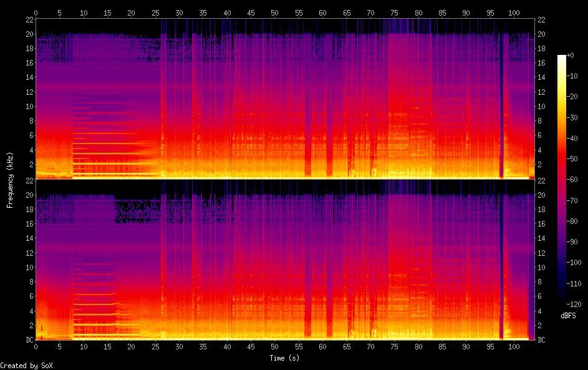Click the "Time (s)" axis title
This screenshot has width=588, height=370.
point(284,358)
